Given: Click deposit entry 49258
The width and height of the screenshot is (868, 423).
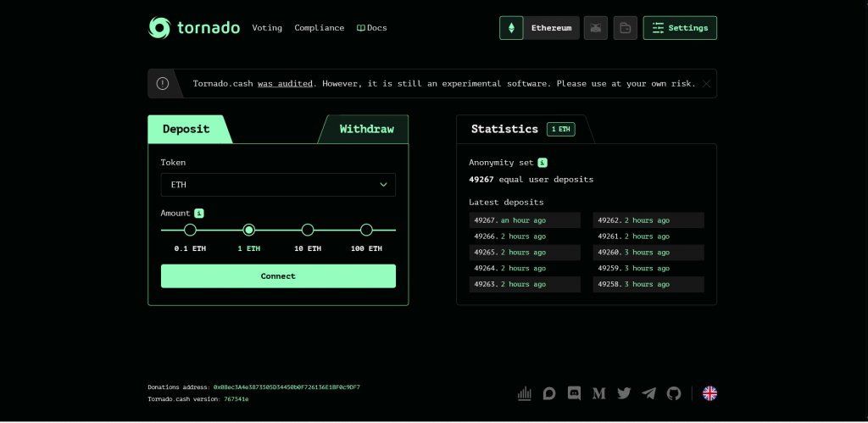Looking at the screenshot, I should tap(648, 285).
